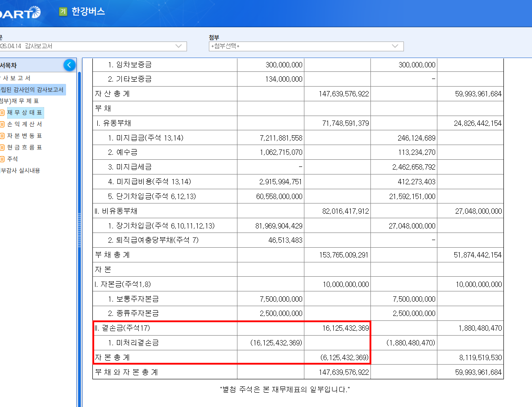Click 보통주자본금 value 7,500,000,000 current period
Screen dimensions: 532x407
(281, 299)
